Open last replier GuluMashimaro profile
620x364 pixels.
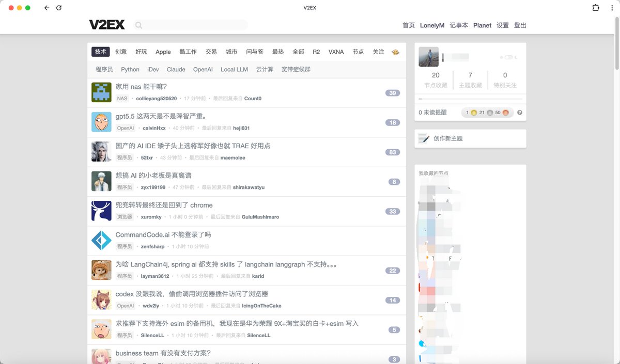260,217
